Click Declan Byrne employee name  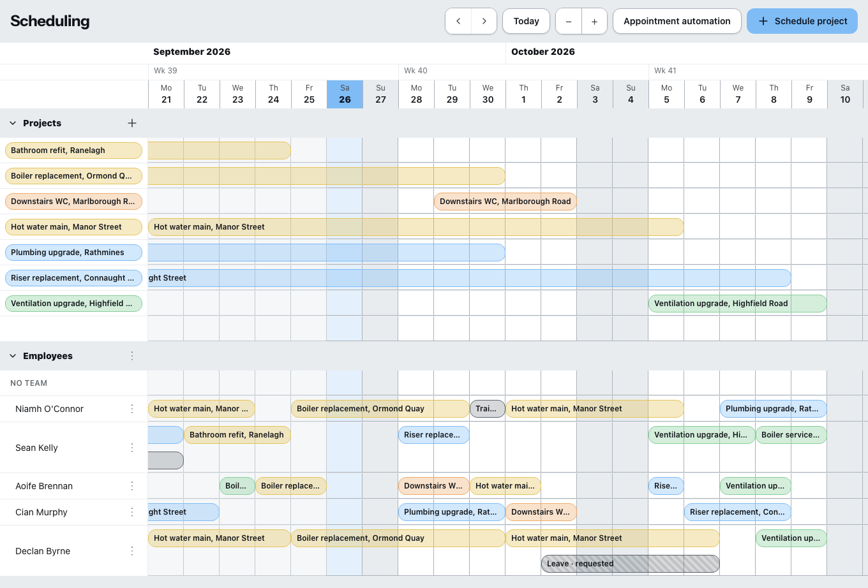pyautogui.click(x=43, y=551)
